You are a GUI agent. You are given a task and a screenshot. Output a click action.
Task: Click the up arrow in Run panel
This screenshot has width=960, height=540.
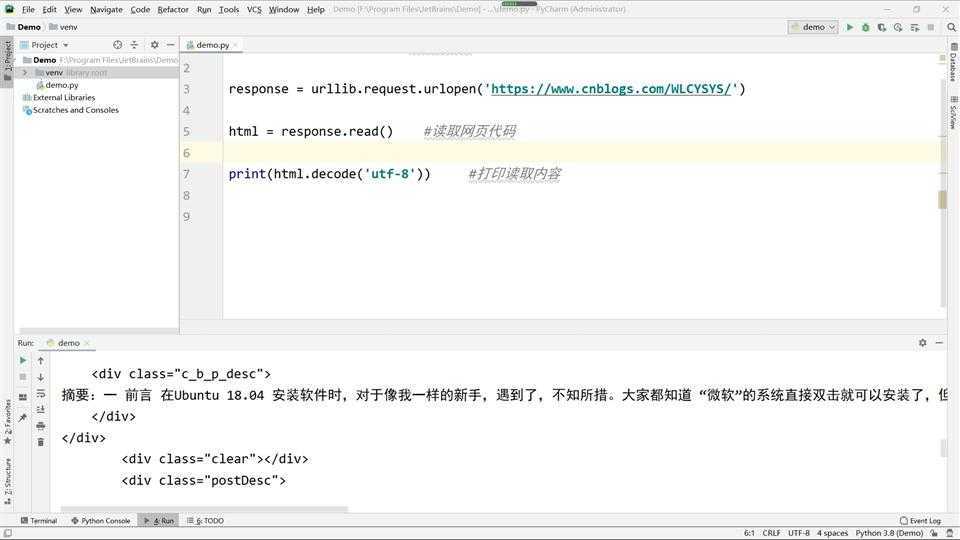pos(40,361)
